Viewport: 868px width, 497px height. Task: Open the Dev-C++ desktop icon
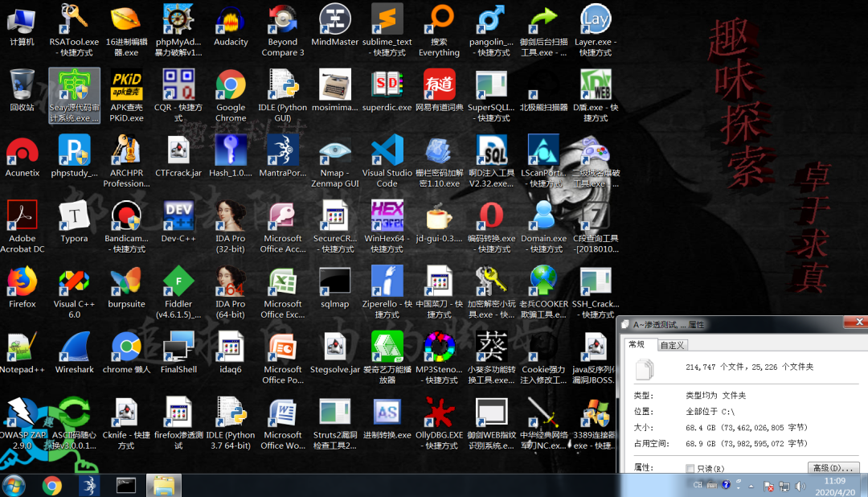178,222
